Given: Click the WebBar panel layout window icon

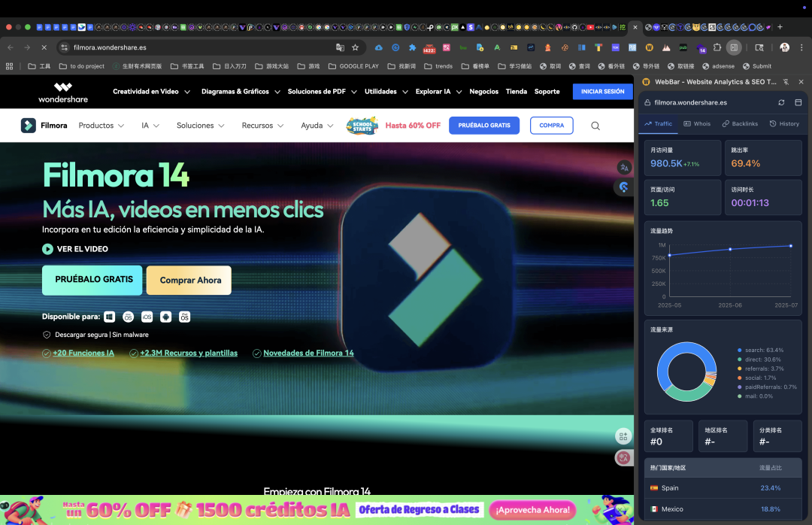Looking at the screenshot, I should pos(798,102).
